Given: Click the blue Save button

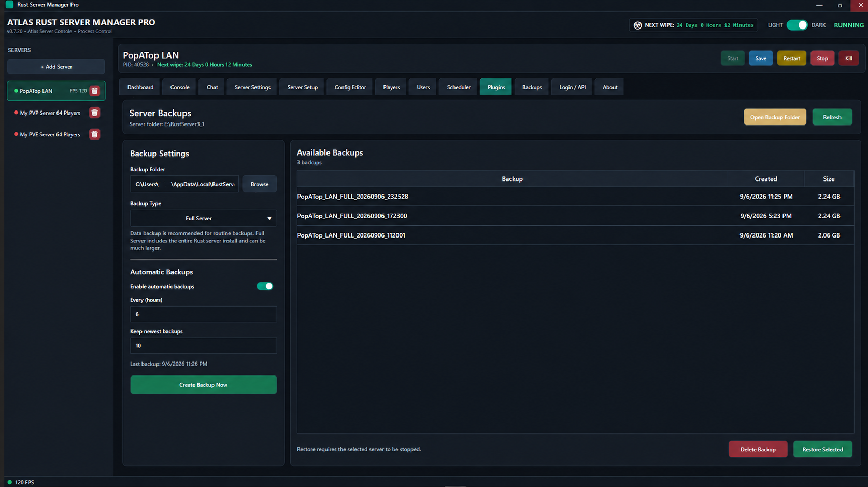Looking at the screenshot, I should (x=761, y=58).
